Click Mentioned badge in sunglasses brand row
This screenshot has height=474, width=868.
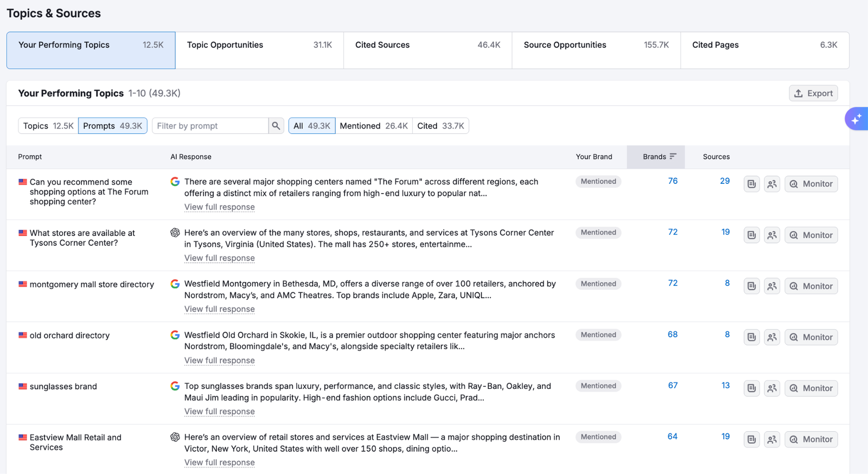[x=598, y=386]
